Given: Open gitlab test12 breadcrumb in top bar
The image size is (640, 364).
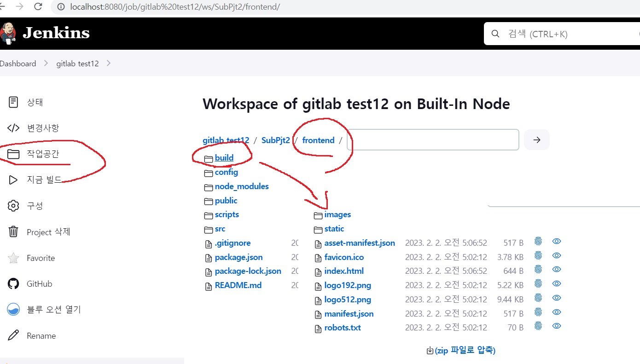Looking at the screenshot, I should tap(77, 64).
